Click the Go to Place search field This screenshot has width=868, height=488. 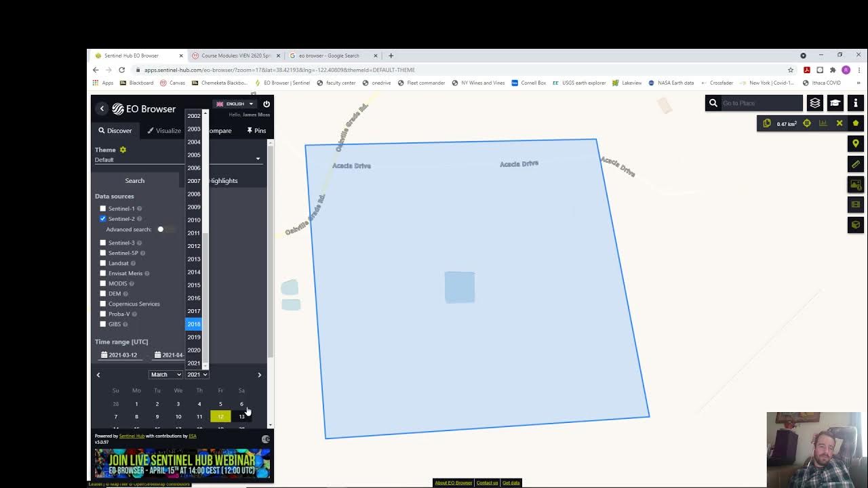(x=761, y=103)
